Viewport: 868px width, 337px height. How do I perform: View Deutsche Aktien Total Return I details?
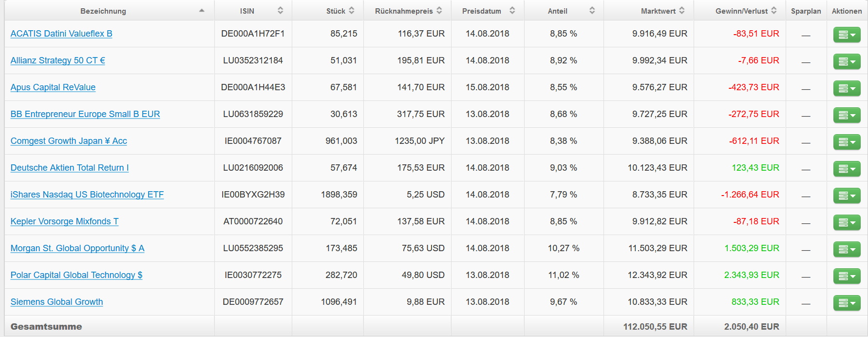tap(70, 168)
